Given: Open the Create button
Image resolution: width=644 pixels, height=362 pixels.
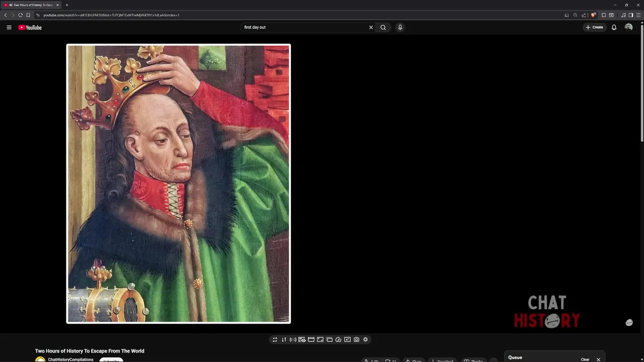Looking at the screenshot, I should click(594, 28).
